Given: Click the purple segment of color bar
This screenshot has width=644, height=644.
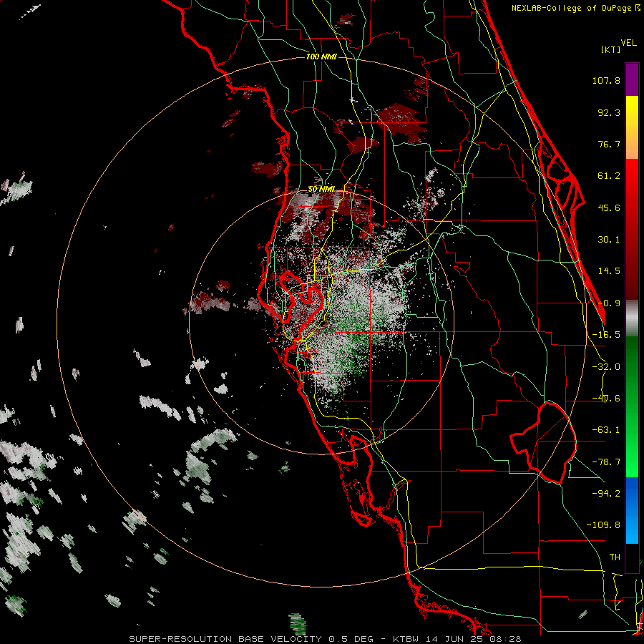Looking at the screenshot, I should [x=632, y=79].
